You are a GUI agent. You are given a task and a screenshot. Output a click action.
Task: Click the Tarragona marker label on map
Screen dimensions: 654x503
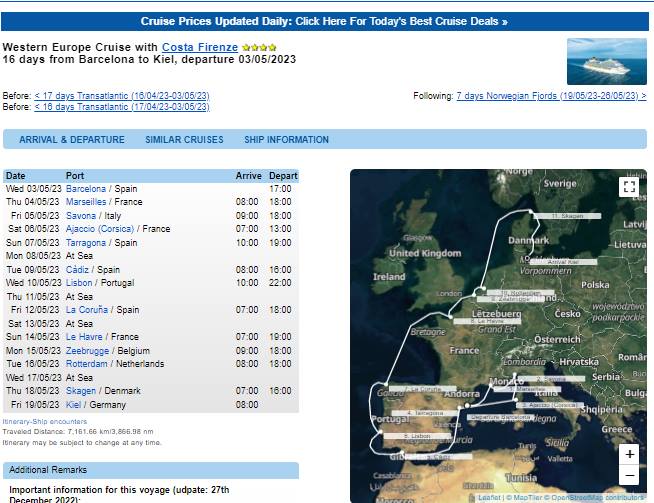(425, 413)
